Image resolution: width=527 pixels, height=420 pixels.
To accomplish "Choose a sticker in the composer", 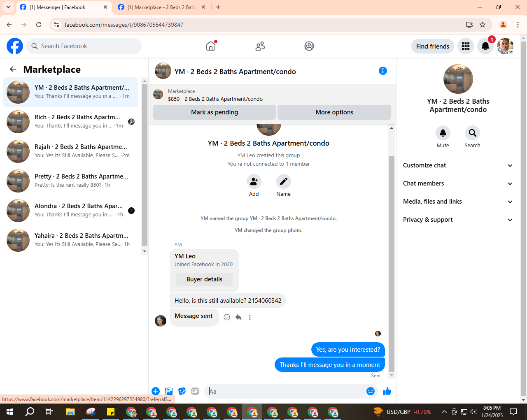I will (182, 391).
